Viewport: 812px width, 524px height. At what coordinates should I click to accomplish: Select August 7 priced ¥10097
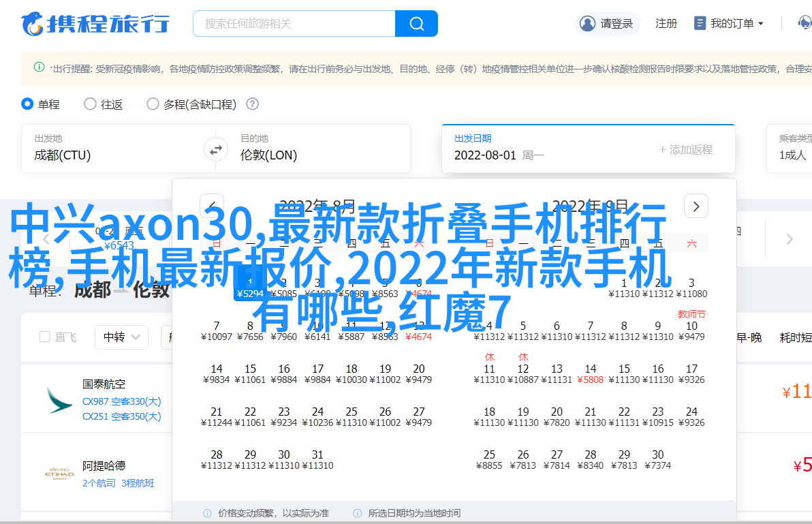217,331
